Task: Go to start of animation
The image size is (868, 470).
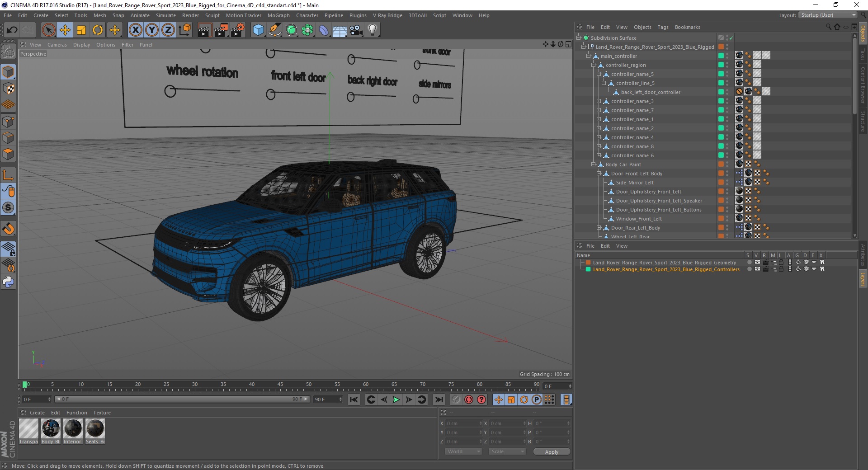Action: tap(354, 399)
